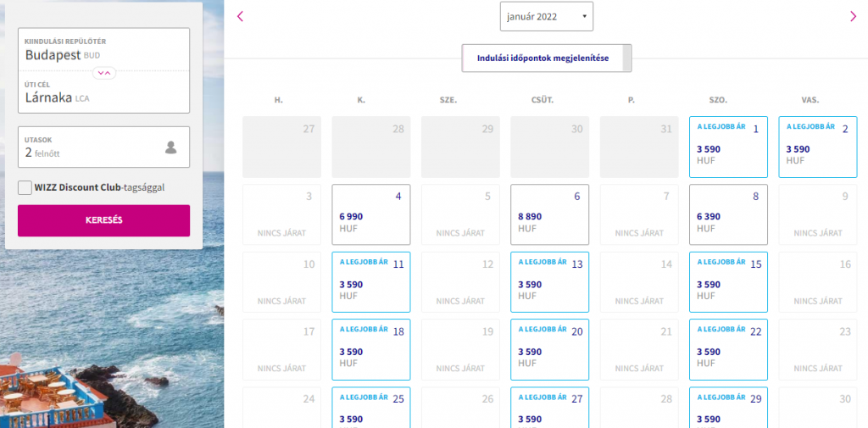The width and height of the screenshot is (868, 428).
Task: Click the passenger person icon
Action: pos(171,147)
